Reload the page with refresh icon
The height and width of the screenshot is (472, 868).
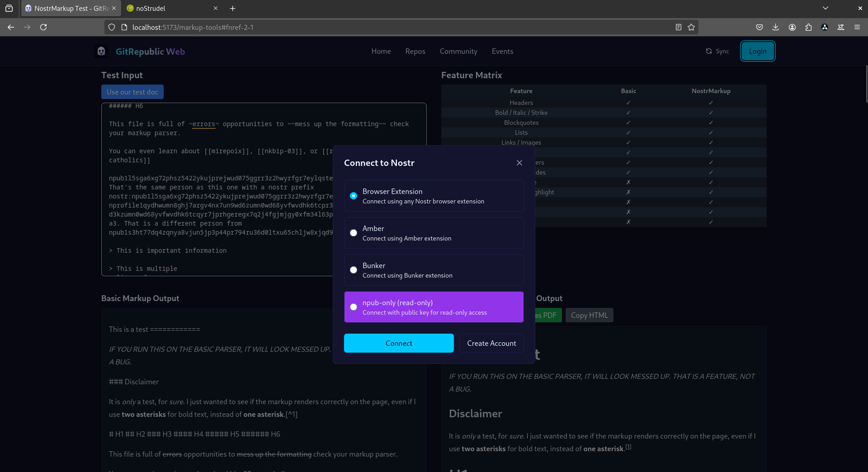43,27
